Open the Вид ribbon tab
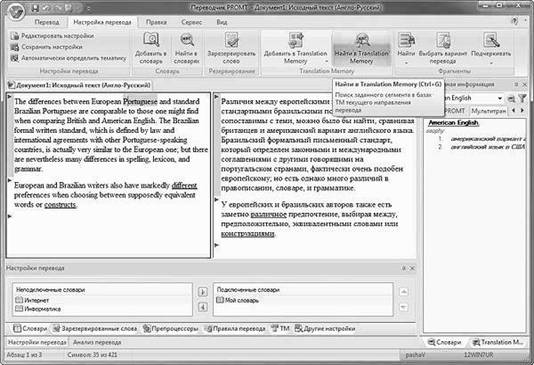Viewport: 534px width, 365px height. click(x=222, y=22)
